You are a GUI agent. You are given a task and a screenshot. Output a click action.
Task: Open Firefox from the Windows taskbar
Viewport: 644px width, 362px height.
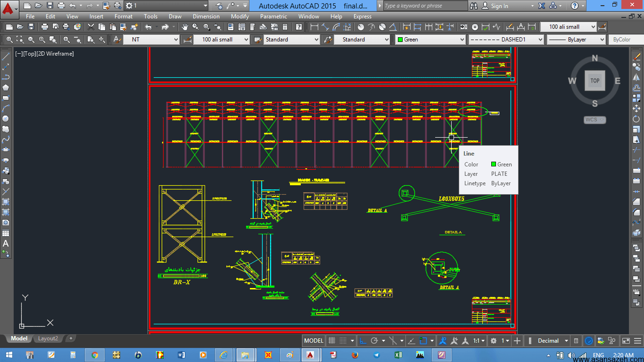tap(355, 355)
